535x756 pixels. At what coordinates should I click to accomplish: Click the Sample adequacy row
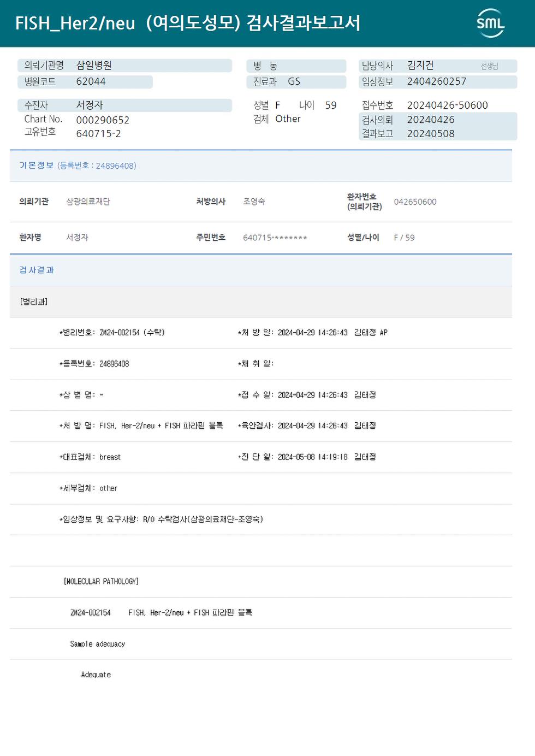tap(261, 644)
